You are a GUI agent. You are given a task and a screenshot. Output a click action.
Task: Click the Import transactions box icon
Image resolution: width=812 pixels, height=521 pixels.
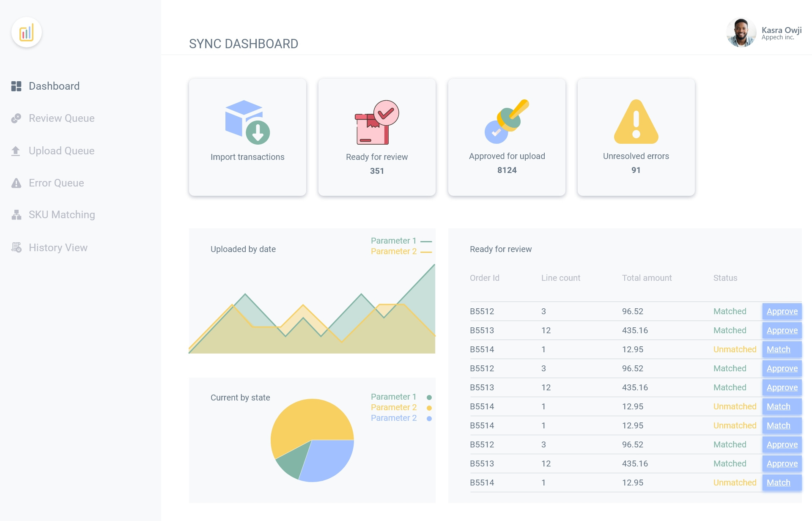(247, 123)
